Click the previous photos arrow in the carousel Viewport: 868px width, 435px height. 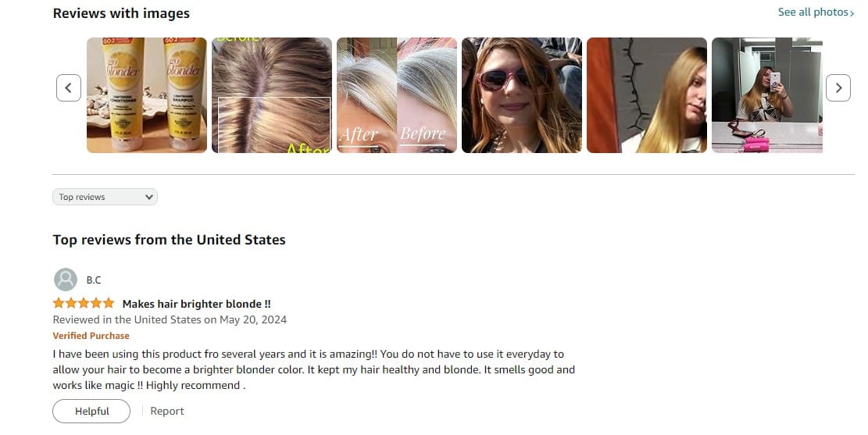(x=69, y=88)
